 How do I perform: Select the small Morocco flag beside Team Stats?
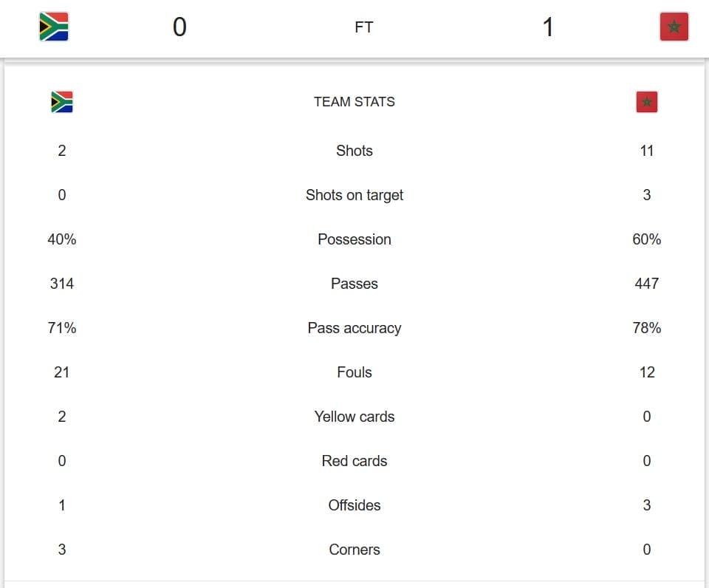(x=647, y=102)
